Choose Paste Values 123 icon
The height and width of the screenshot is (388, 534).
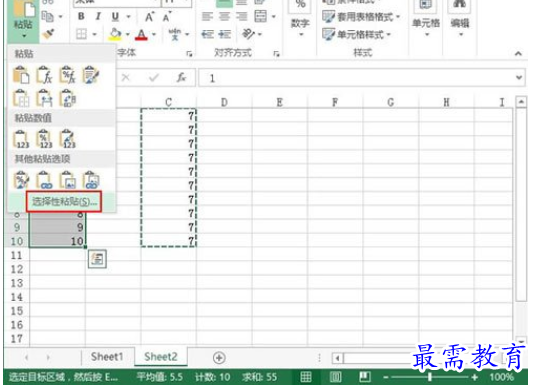click(21, 139)
